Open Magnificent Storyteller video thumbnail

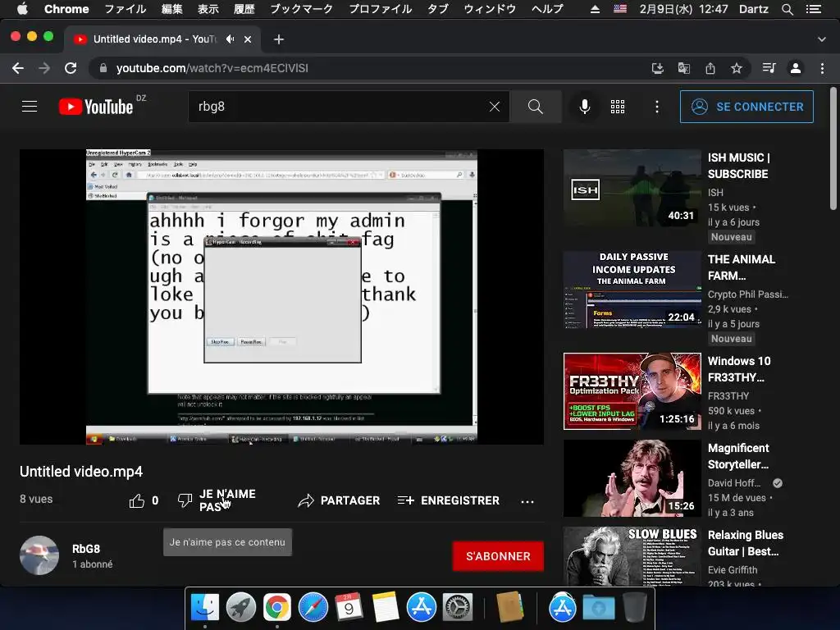(632, 478)
